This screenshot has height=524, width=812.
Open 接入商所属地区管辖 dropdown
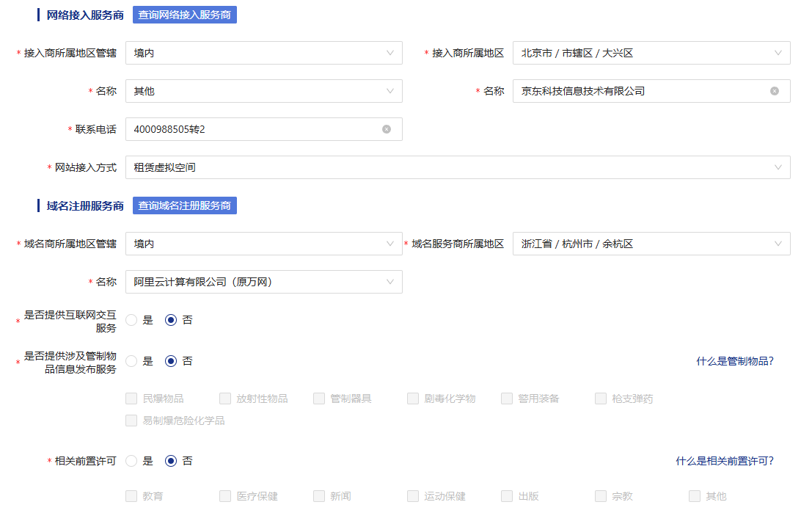point(263,53)
